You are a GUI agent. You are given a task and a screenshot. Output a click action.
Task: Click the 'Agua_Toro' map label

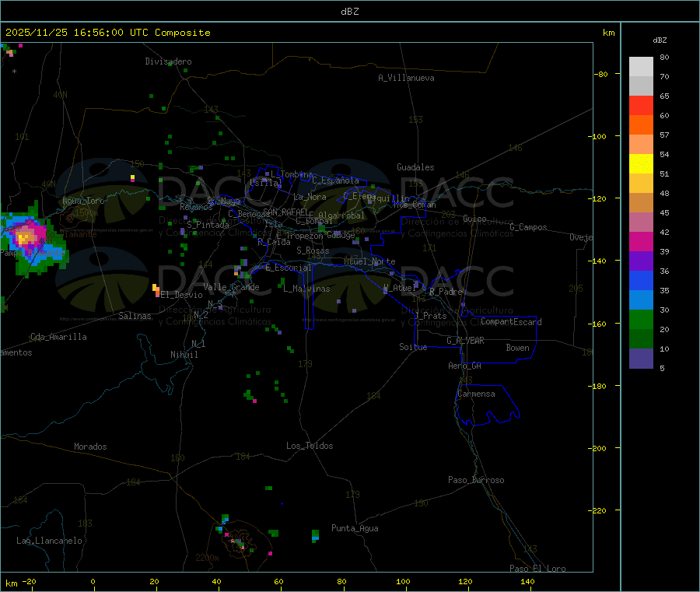[x=83, y=201]
